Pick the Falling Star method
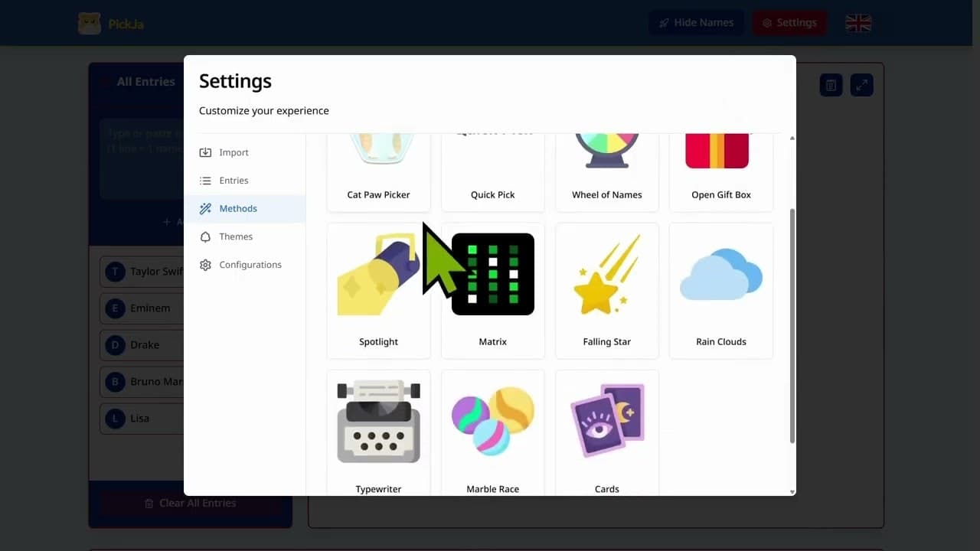This screenshot has width=980, height=551. (x=606, y=291)
